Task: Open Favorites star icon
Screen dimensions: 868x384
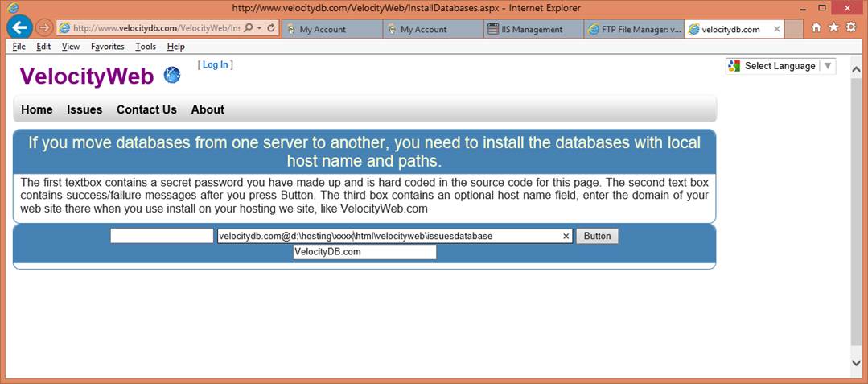Action: (833, 27)
